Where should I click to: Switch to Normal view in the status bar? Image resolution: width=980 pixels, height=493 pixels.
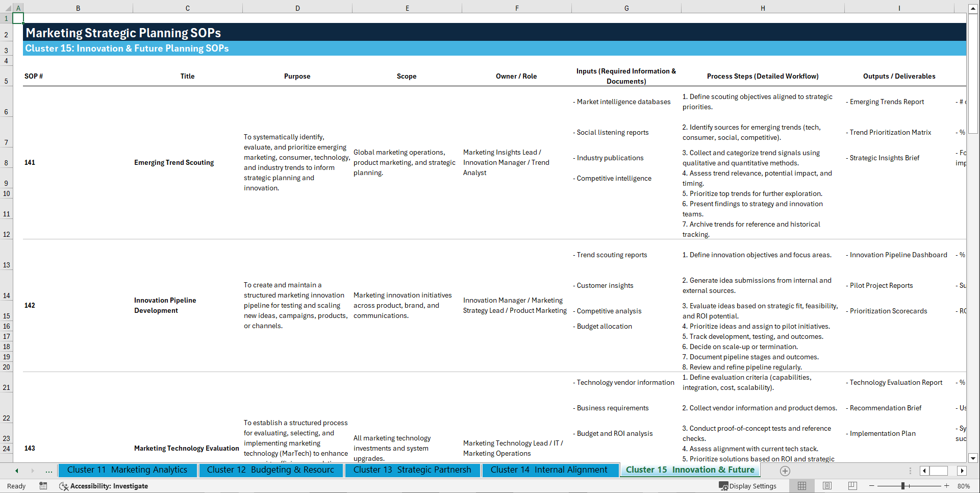tap(801, 486)
